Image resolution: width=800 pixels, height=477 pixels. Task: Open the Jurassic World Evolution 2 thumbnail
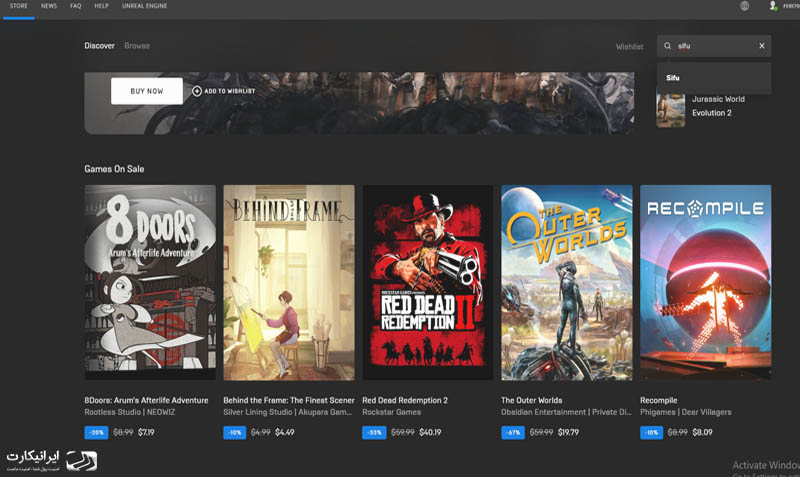click(670, 109)
